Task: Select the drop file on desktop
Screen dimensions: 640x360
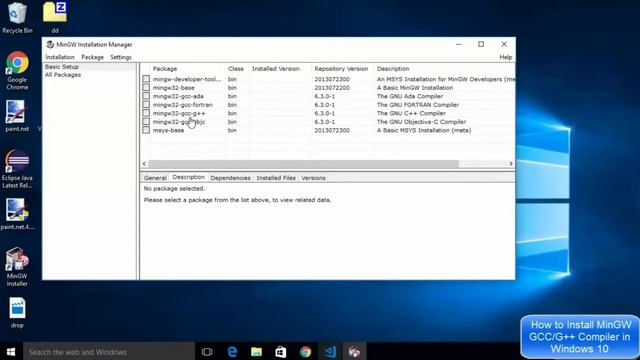Action: coord(17,313)
